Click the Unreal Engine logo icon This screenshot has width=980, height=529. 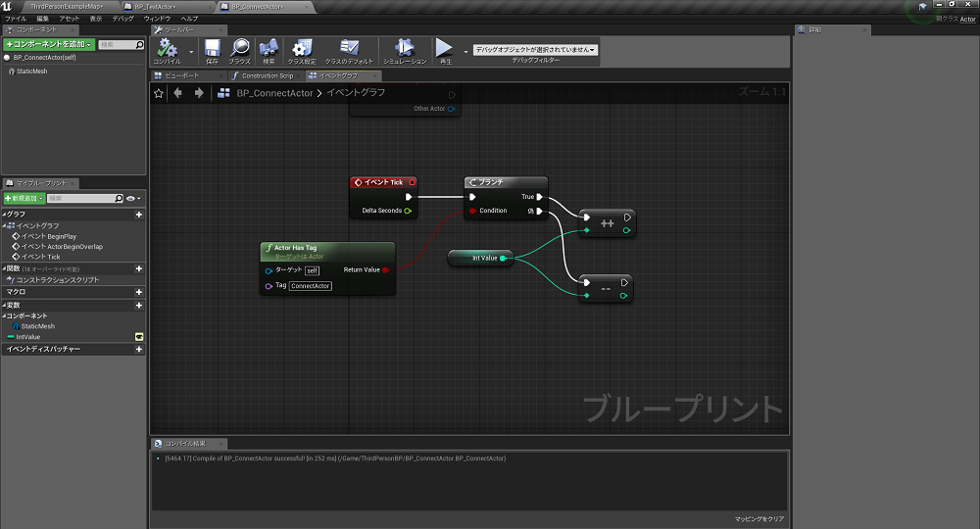click(7, 6)
